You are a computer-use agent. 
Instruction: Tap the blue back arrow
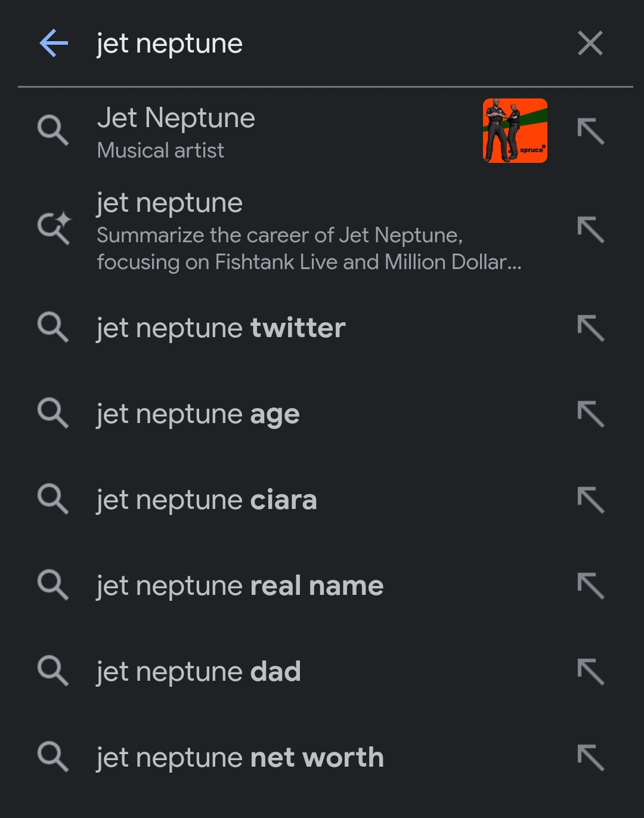[x=54, y=44]
